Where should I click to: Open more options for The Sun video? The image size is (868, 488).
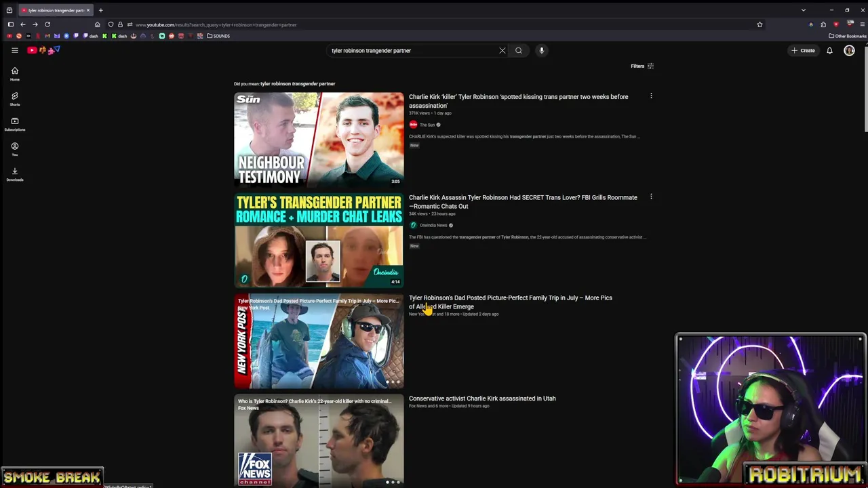pos(651,96)
